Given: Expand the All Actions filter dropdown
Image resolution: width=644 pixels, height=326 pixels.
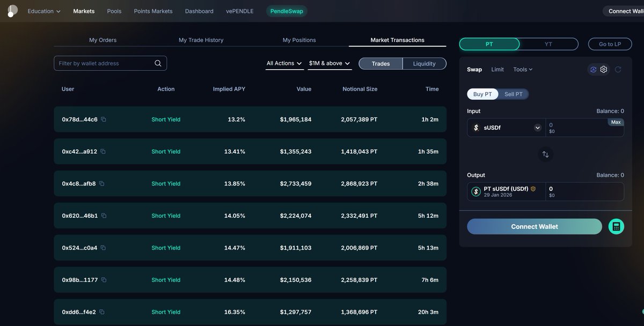Looking at the screenshot, I should 284,63.
